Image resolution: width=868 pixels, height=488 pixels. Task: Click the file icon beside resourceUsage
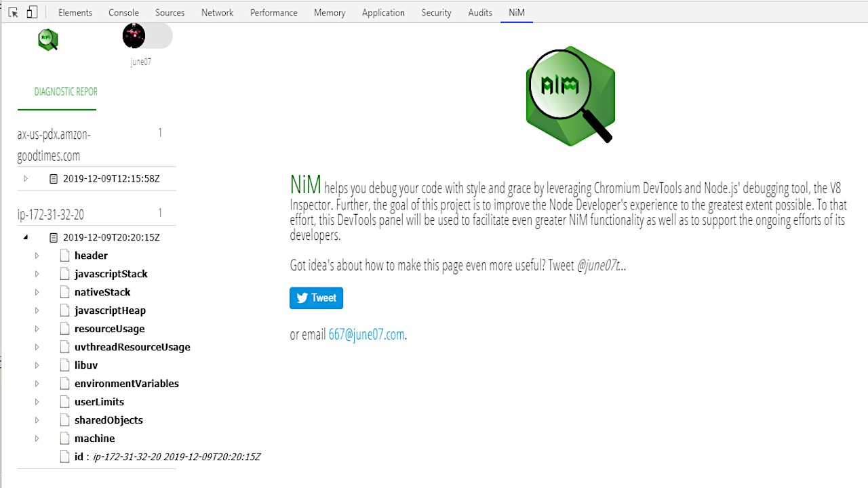coord(65,329)
